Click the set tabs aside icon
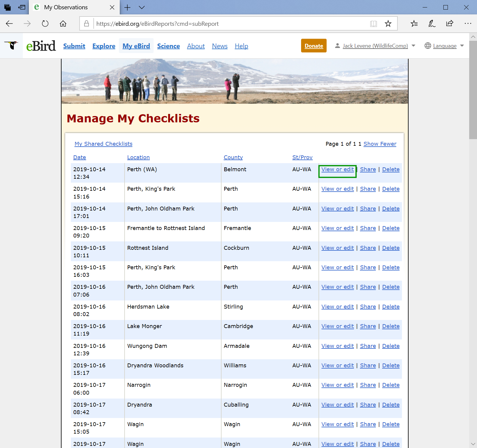477x448 pixels. [22, 7]
